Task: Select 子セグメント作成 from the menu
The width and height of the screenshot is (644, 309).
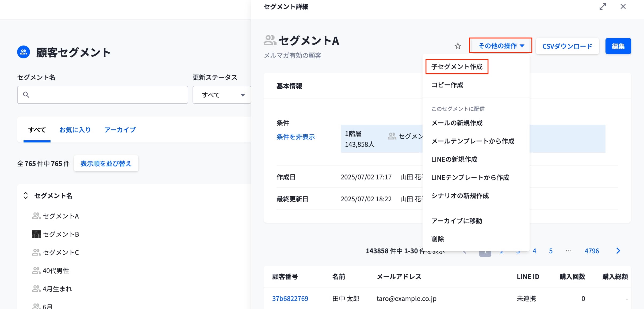Action: [457, 67]
